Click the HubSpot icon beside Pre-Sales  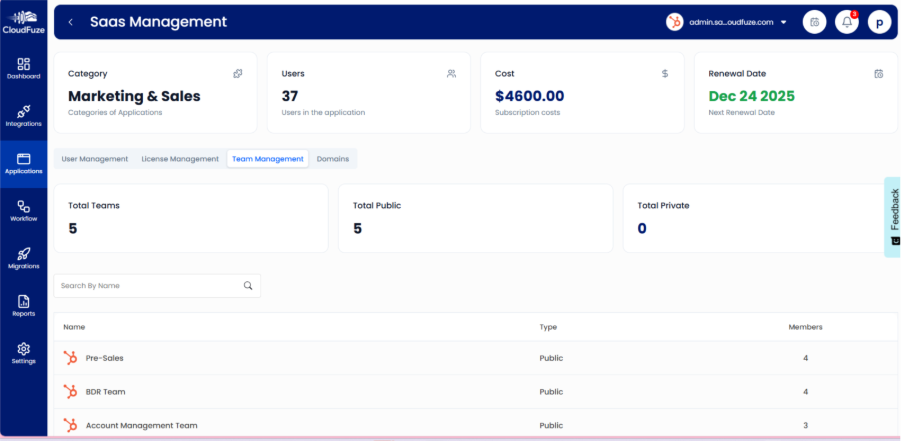point(70,358)
